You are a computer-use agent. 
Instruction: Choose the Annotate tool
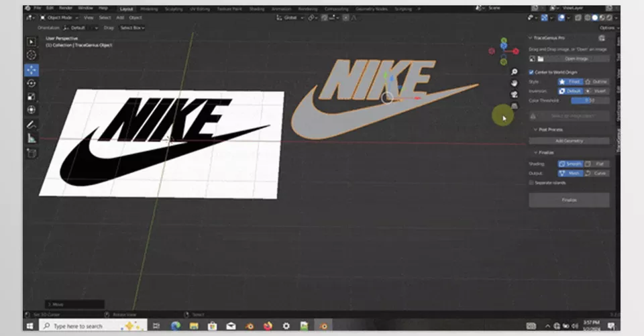32,125
